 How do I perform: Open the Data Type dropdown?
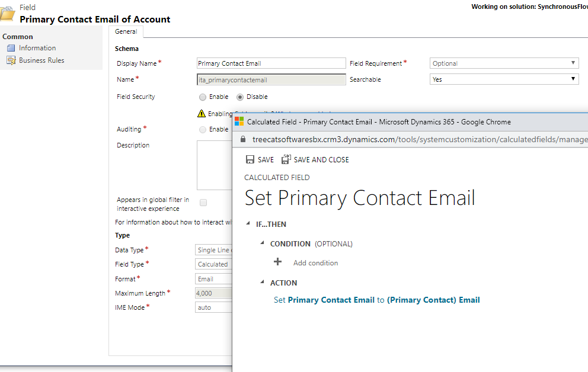tap(214, 250)
